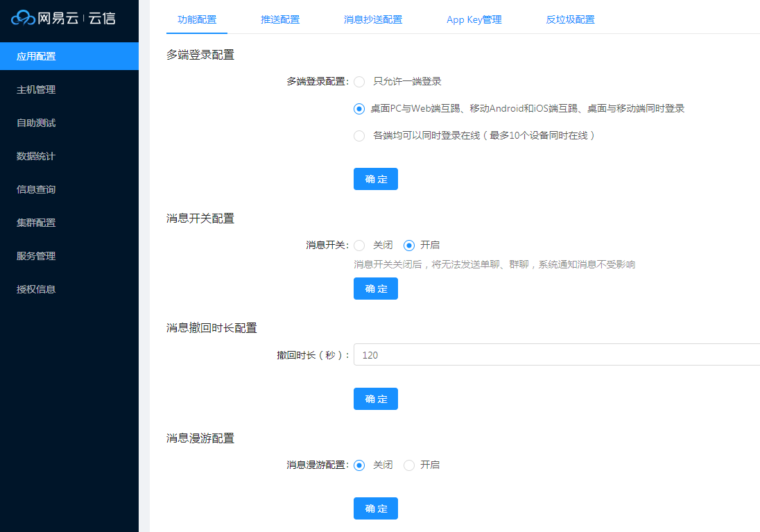
Task: Open the App Key管理 tab
Action: click(474, 19)
